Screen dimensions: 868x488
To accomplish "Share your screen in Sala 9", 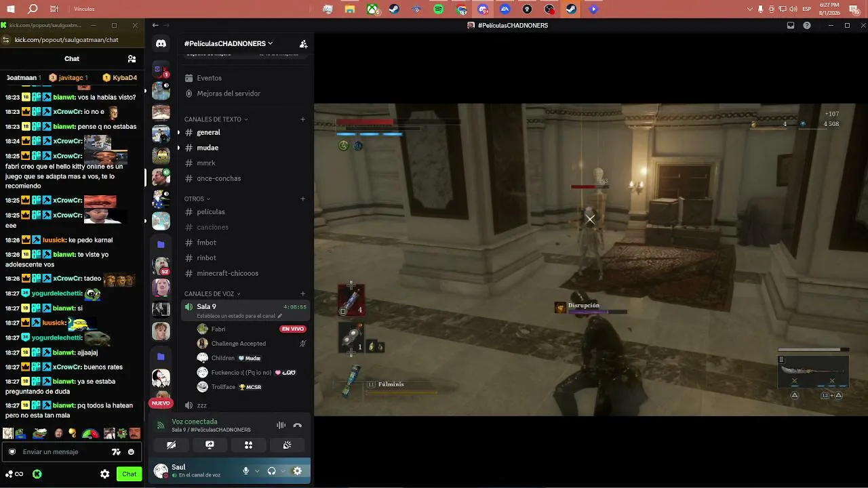I will (x=210, y=445).
